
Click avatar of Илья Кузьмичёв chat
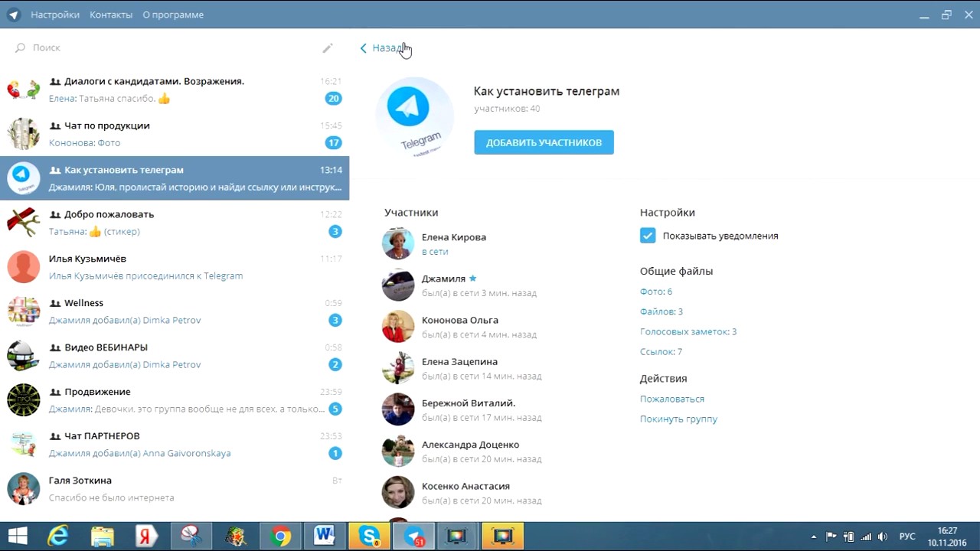[x=24, y=267]
